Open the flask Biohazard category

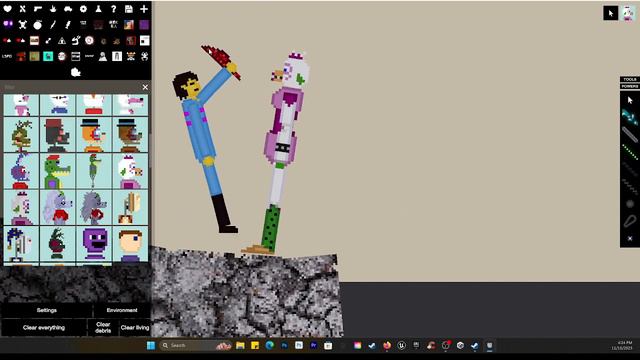point(98,9)
